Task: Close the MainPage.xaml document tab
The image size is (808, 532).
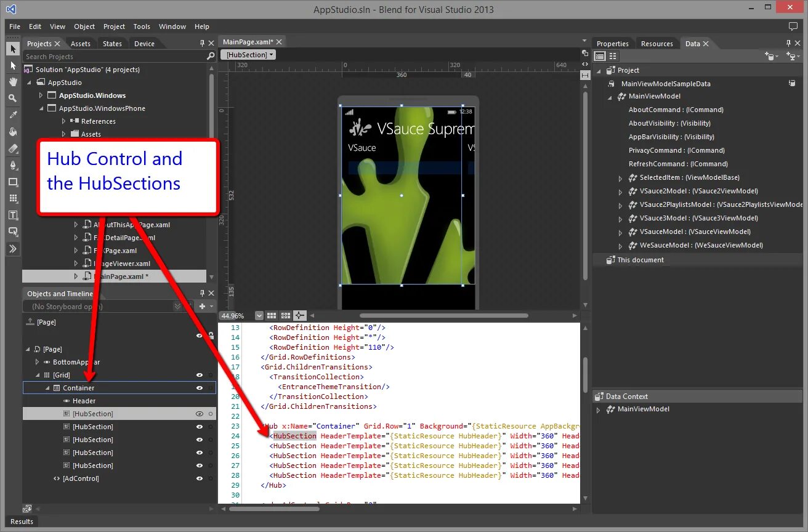Action: point(279,42)
